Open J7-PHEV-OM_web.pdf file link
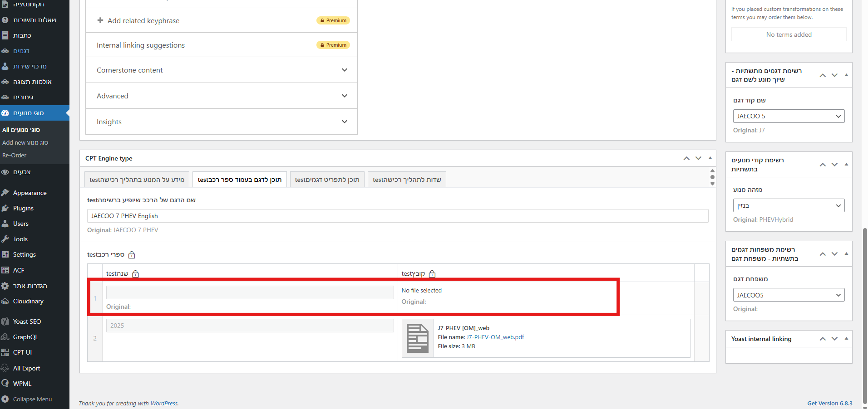 point(495,337)
